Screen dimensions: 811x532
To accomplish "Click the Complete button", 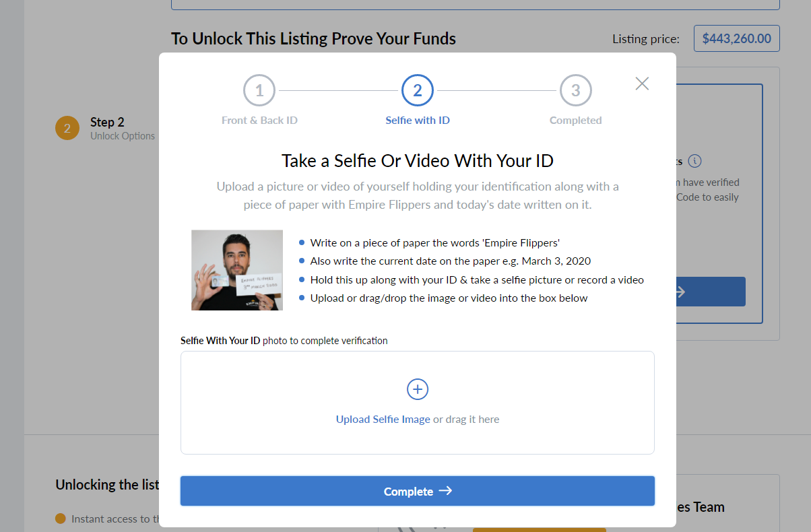I will (x=418, y=491).
